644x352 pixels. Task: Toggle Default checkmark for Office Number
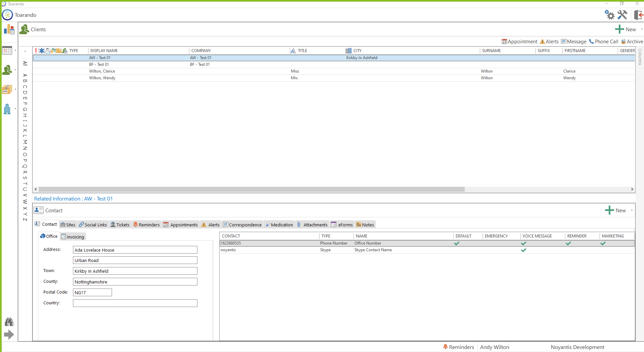pos(456,244)
